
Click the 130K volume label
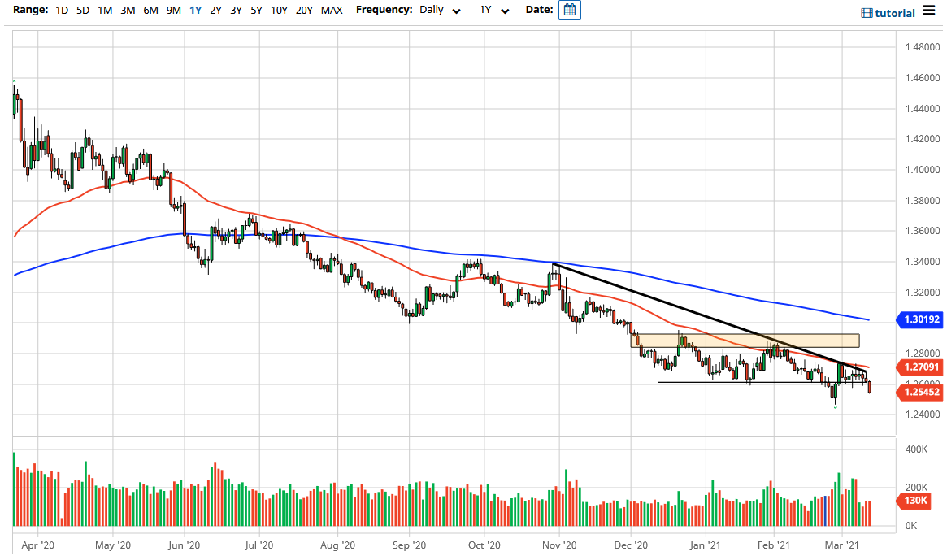click(915, 501)
